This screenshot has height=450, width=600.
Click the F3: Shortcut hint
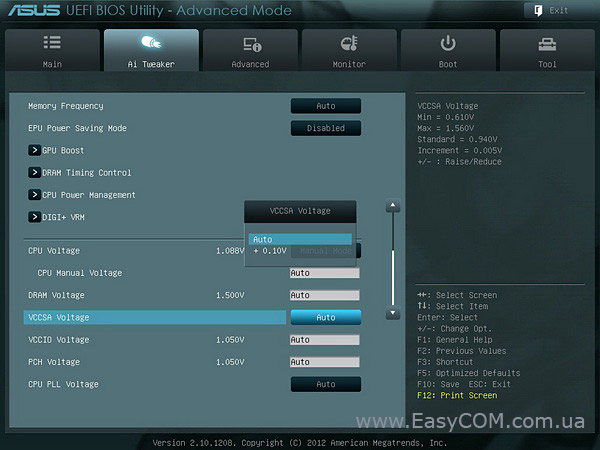(445, 362)
